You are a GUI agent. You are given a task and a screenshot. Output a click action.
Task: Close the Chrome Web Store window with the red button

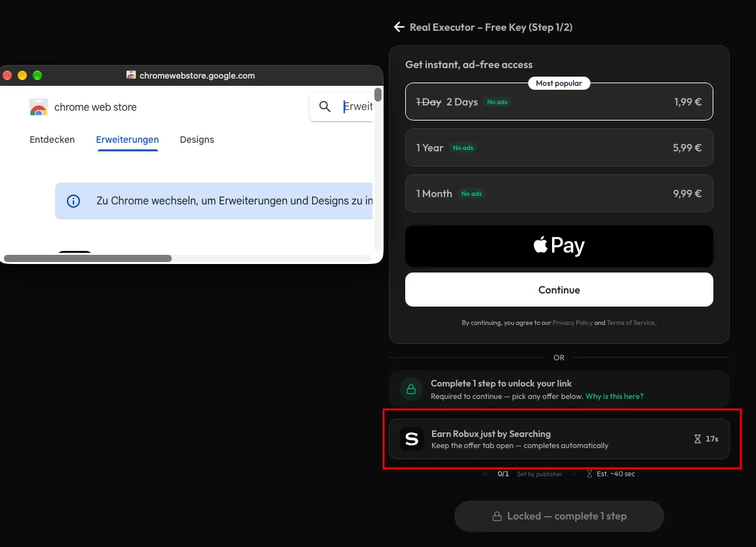point(7,75)
